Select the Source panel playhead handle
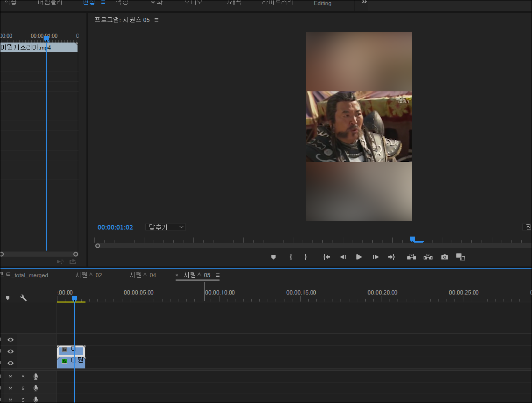The image size is (532, 403). pos(47,39)
